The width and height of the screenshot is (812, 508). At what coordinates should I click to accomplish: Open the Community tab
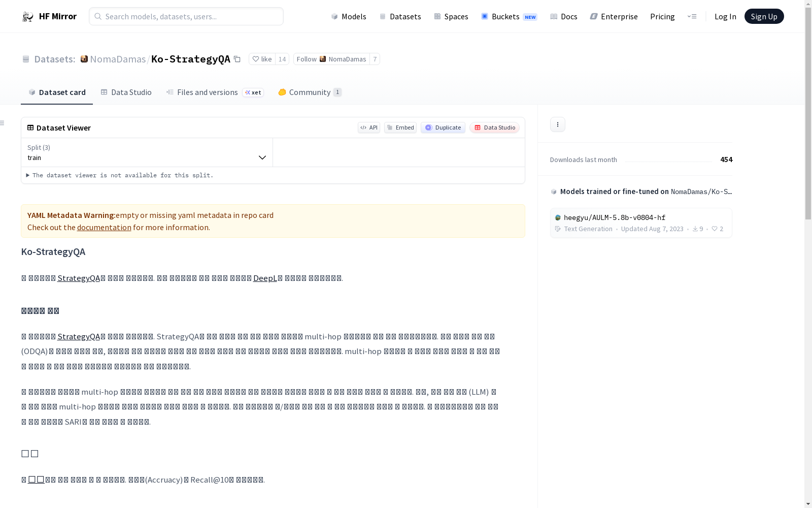point(310,92)
